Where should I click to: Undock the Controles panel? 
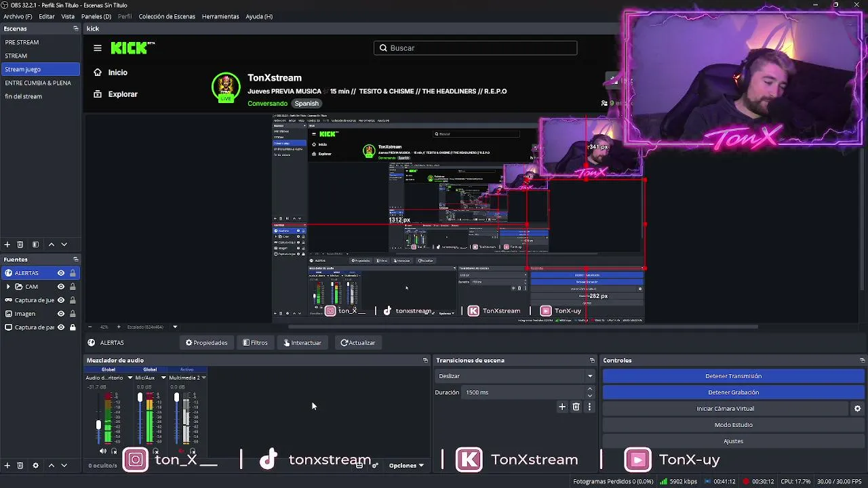862,360
